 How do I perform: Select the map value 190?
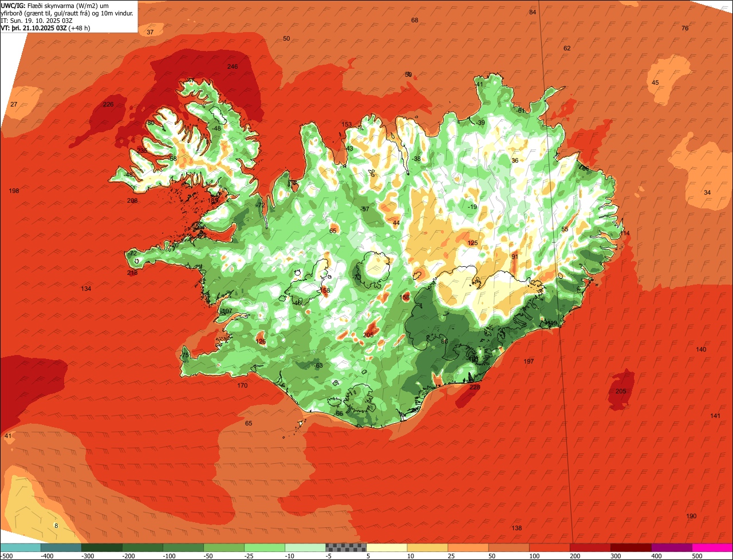pyautogui.click(x=692, y=516)
